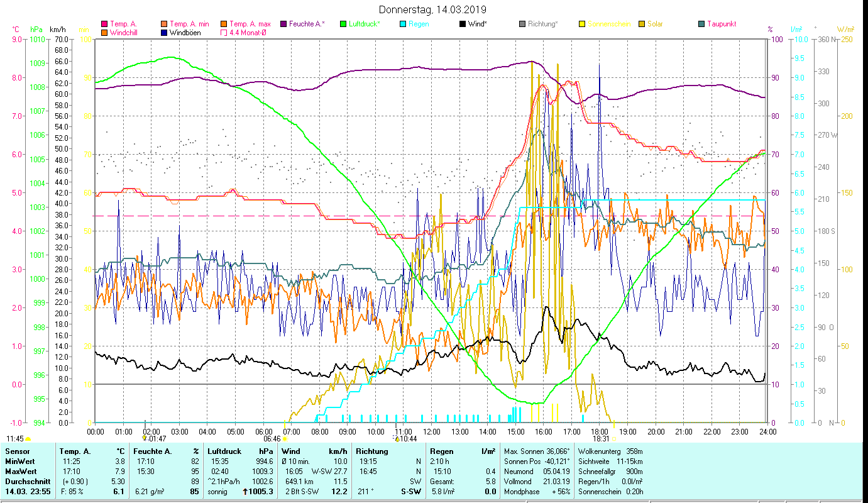Viewport: 868px width, 503px height.
Task: Click the cyan Regen legend swatch
Action: pos(404,24)
